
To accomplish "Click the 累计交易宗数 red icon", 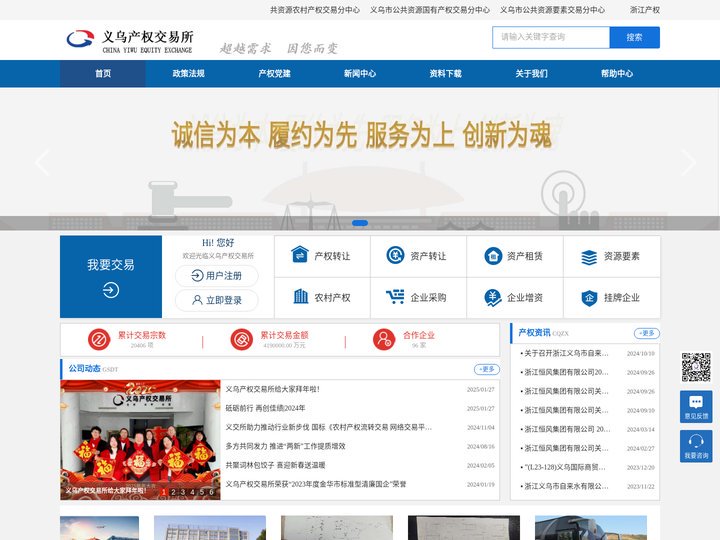I will tap(99, 339).
